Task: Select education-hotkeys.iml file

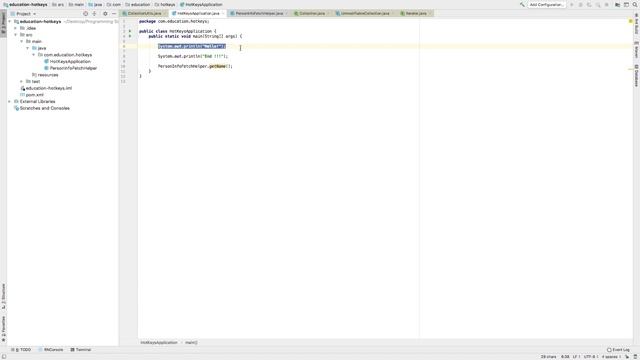Action: (x=46, y=88)
